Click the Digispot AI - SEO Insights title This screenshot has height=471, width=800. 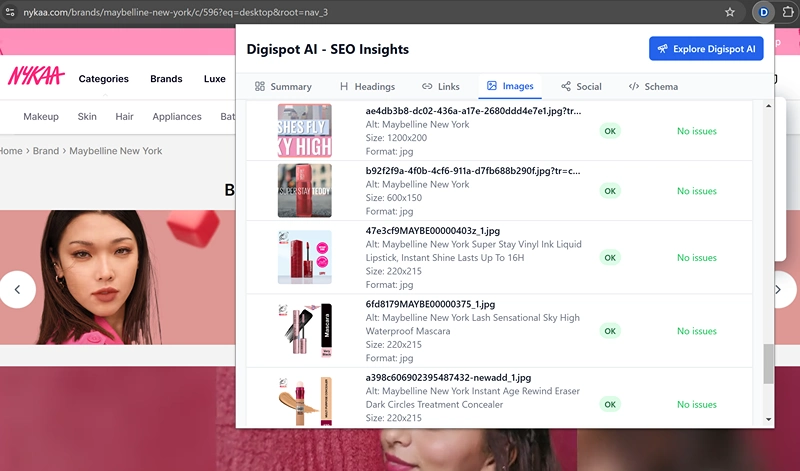coord(328,49)
